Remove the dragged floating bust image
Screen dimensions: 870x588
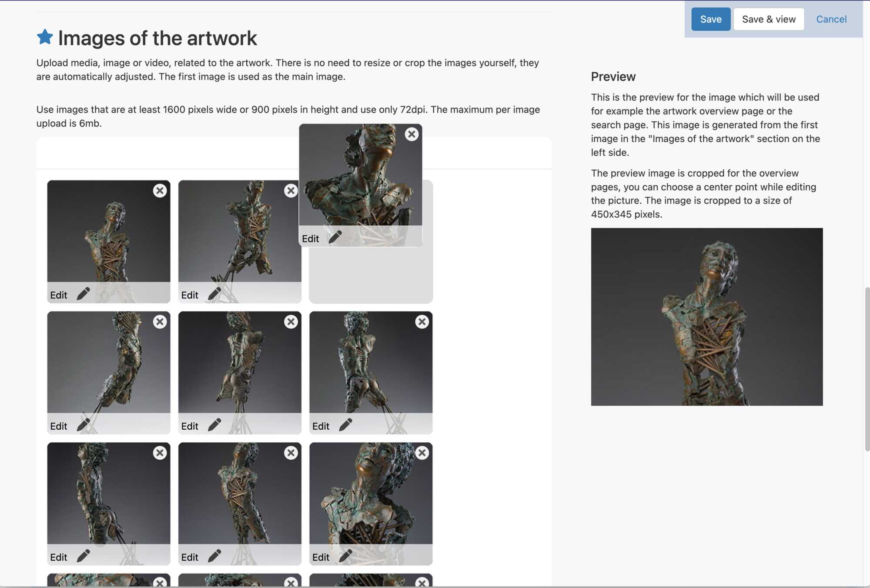coord(412,134)
